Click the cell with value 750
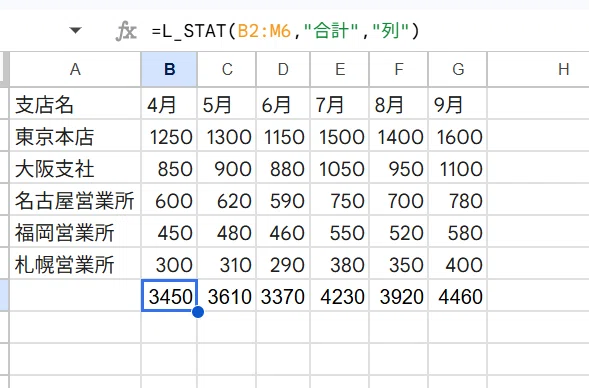 tap(340, 199)
